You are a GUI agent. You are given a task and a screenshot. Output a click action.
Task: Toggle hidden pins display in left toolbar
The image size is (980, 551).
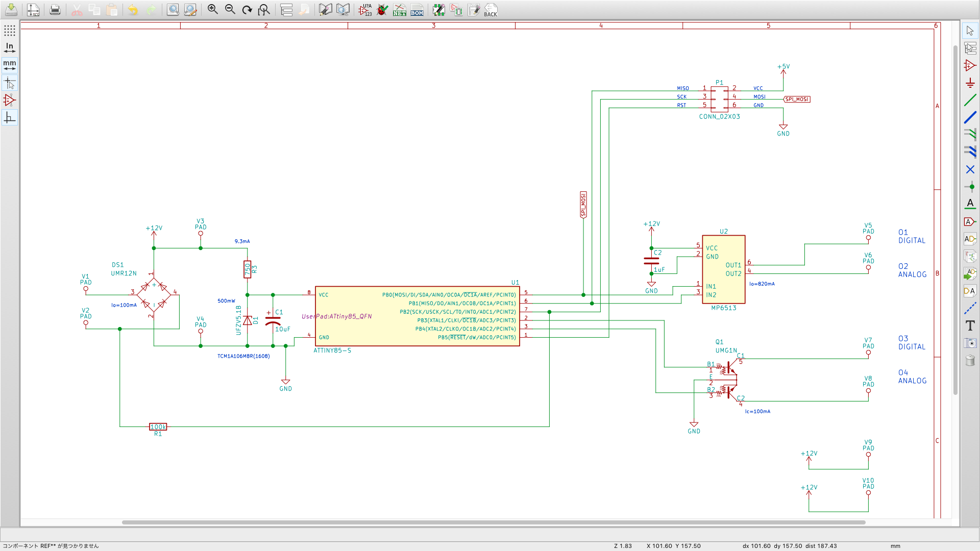coord(9,100)
